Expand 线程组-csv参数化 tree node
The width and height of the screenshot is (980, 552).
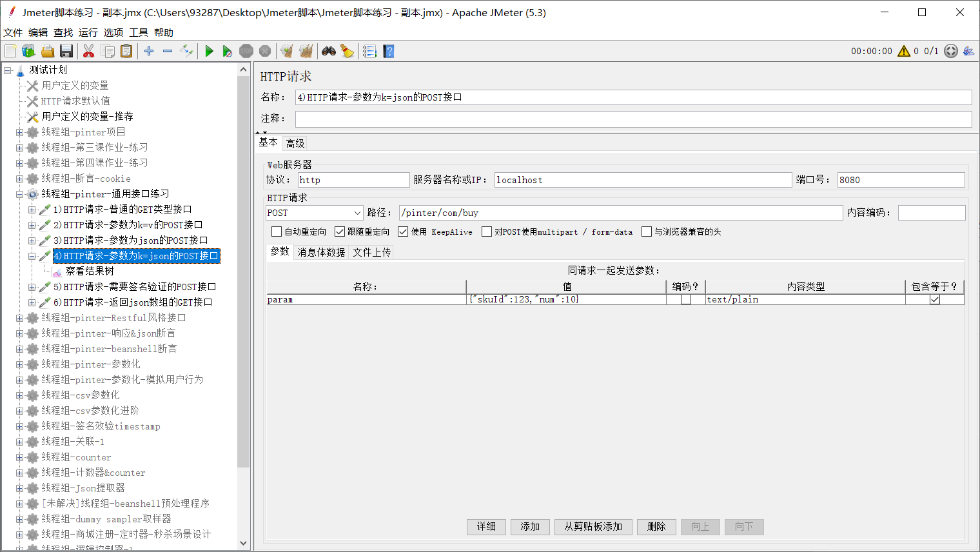[19, 395]
